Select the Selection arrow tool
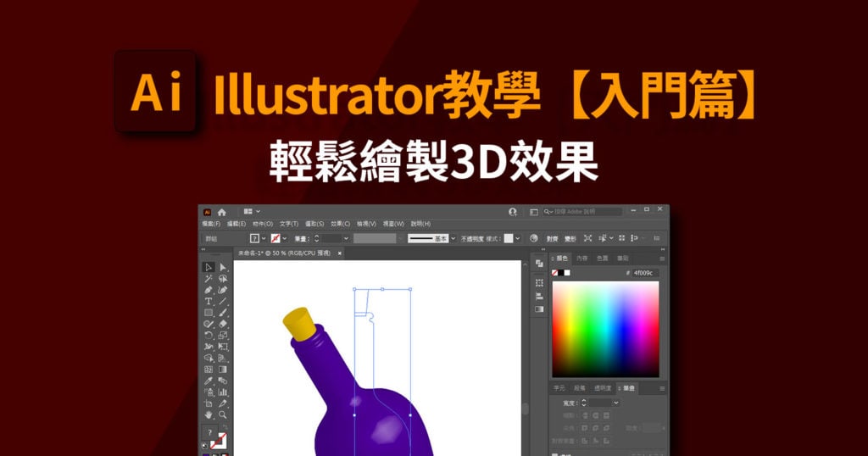Viewport: 868px width, 456px height. 209,267
